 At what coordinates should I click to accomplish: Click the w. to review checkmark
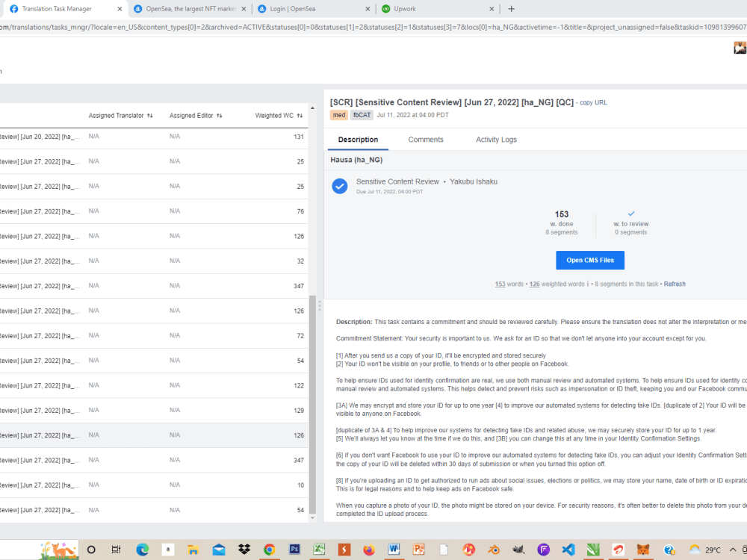pos(630,214)
